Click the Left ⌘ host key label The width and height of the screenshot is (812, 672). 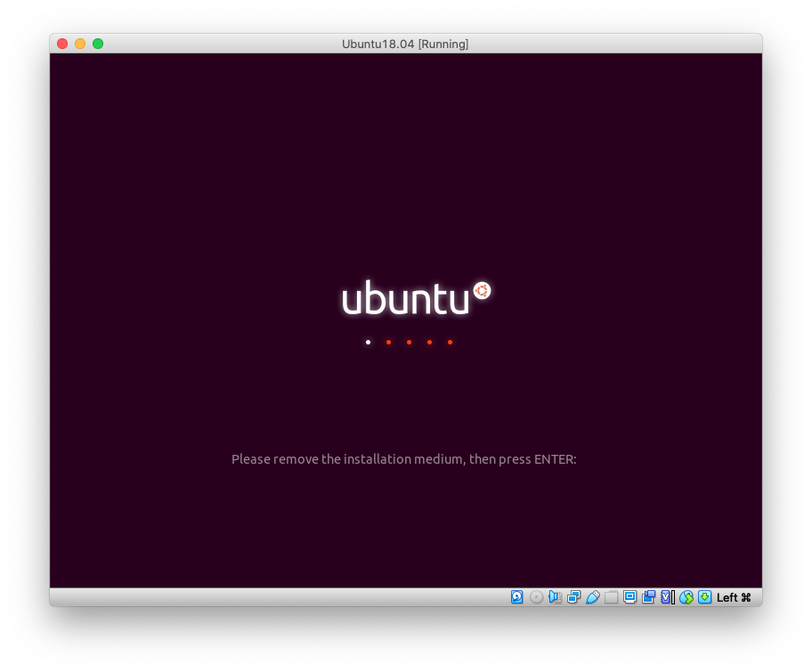pyautogui.click(x=734, y=597)
